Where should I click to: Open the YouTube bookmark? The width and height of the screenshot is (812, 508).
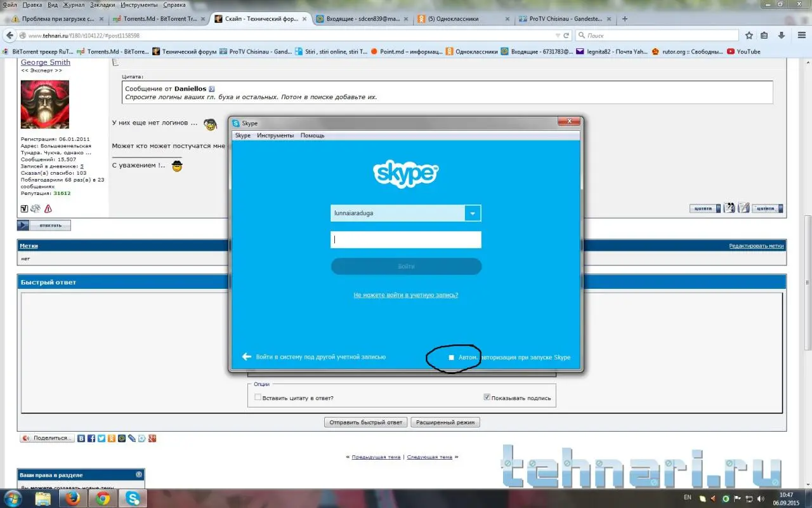[x=743, y=51]
